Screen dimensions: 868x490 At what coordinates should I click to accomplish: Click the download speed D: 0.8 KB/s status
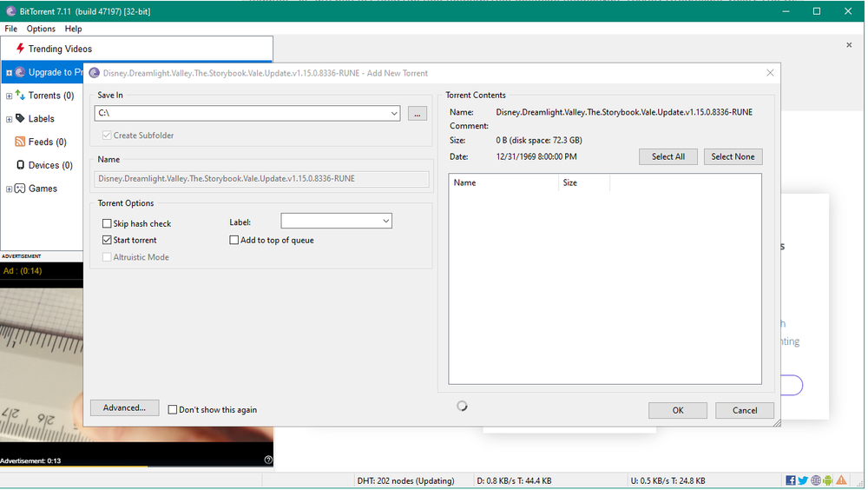pos(514,480)
